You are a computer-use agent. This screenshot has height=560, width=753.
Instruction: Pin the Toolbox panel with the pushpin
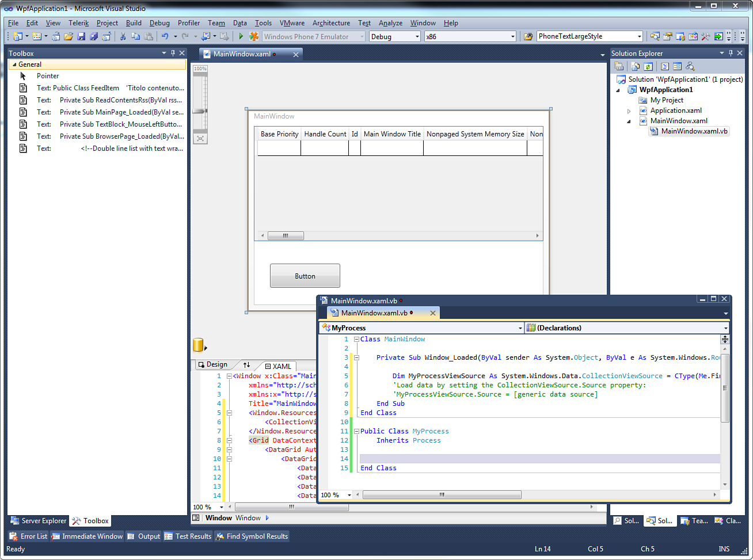click(x=173, y=53)
